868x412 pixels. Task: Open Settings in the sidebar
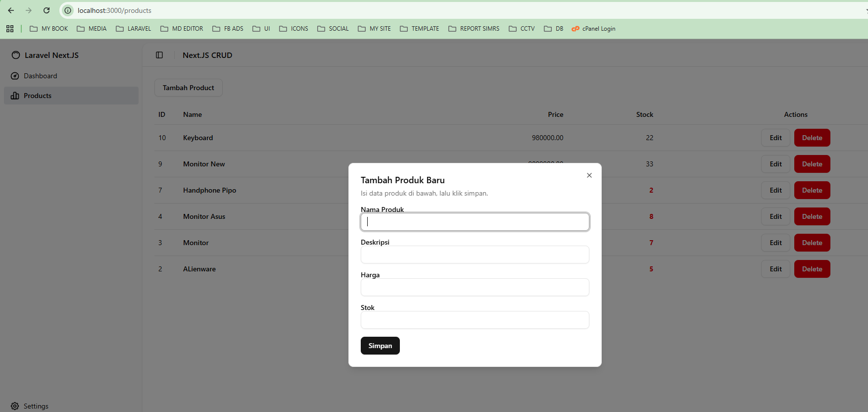(x=71, y=406)
